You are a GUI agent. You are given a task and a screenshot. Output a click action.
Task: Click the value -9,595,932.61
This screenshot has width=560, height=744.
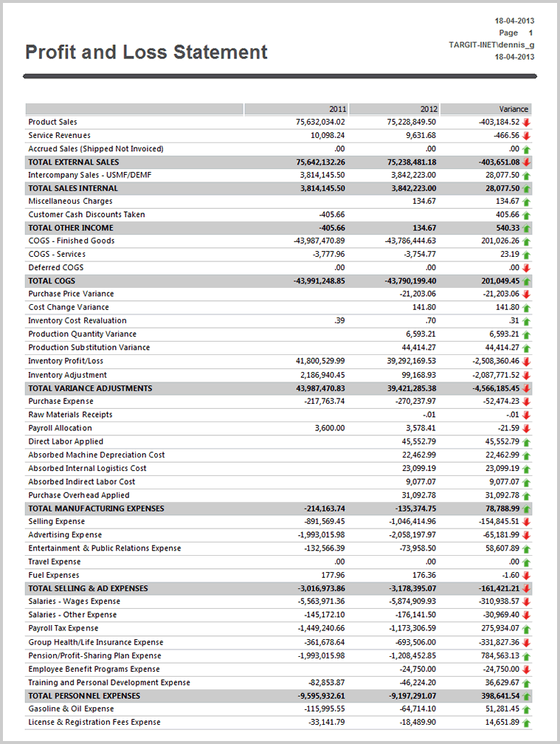point(322,696)
